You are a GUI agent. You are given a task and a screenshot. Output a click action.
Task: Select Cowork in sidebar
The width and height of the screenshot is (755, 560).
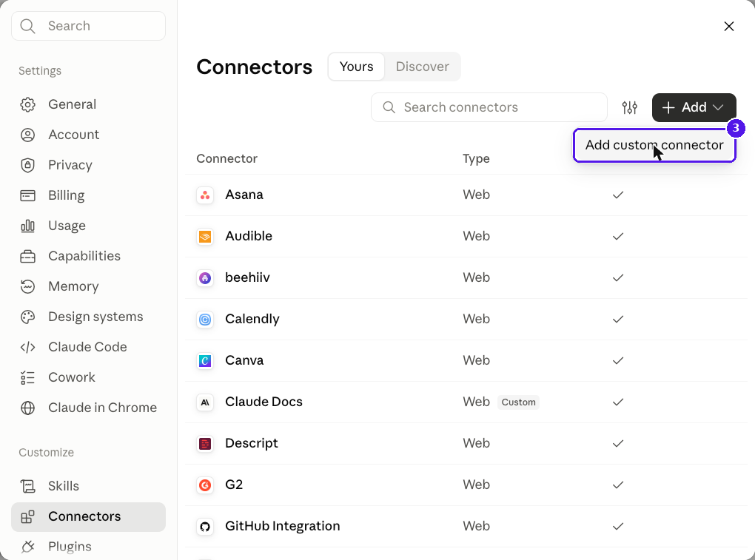click(89, 377)
